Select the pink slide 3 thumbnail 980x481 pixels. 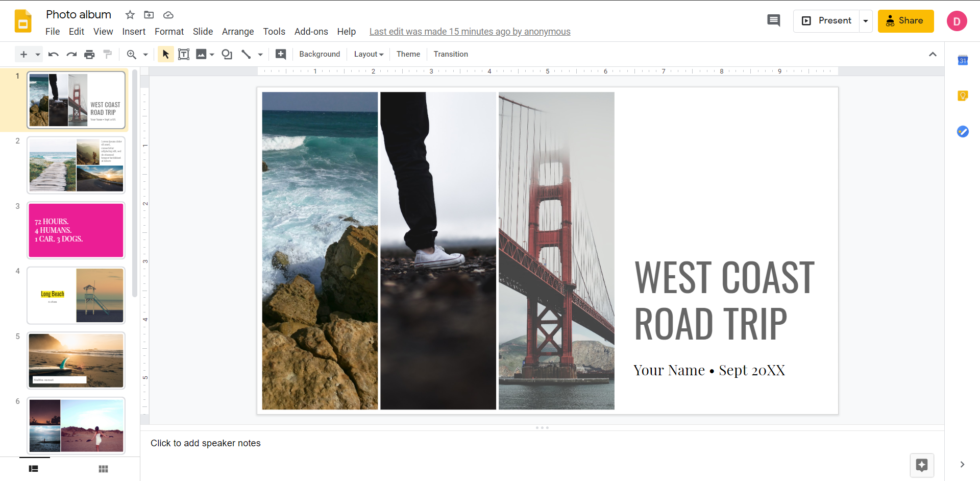click(x=76, y=230)
